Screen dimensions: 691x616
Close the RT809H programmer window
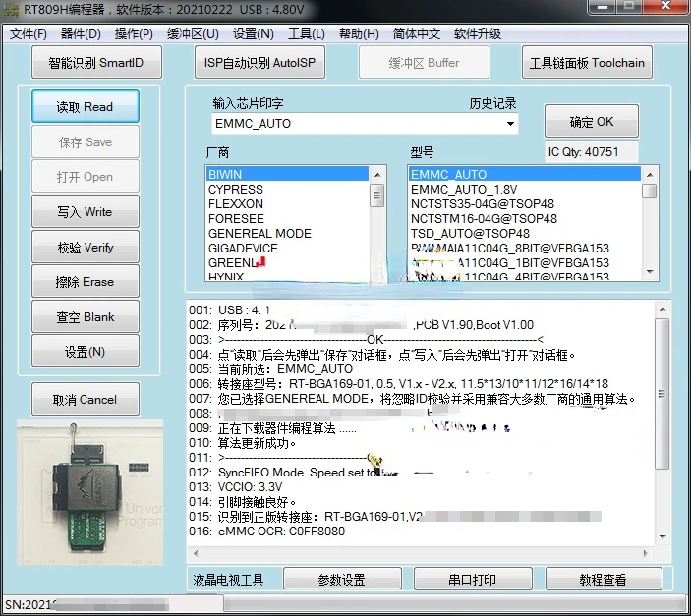pos(667,7)
